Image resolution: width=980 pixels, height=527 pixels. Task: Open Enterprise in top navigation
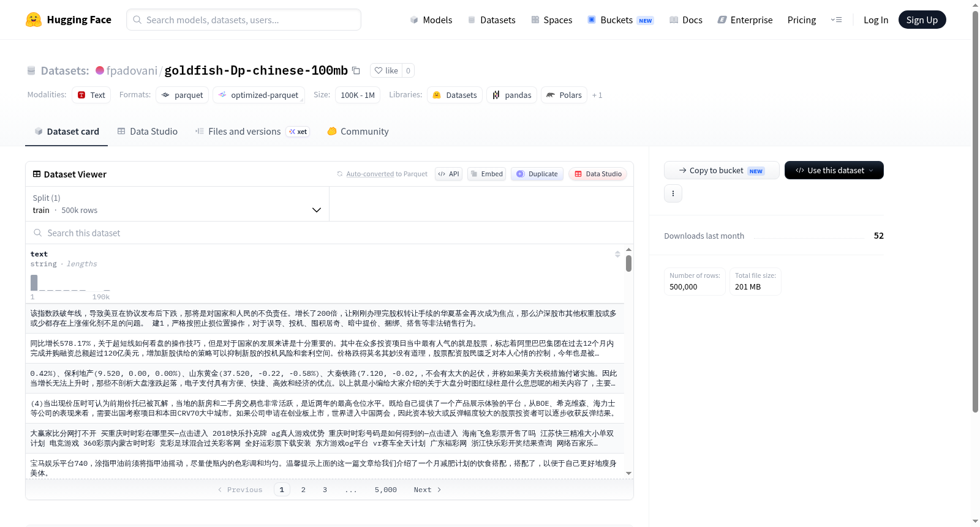[x=745, y=20]
